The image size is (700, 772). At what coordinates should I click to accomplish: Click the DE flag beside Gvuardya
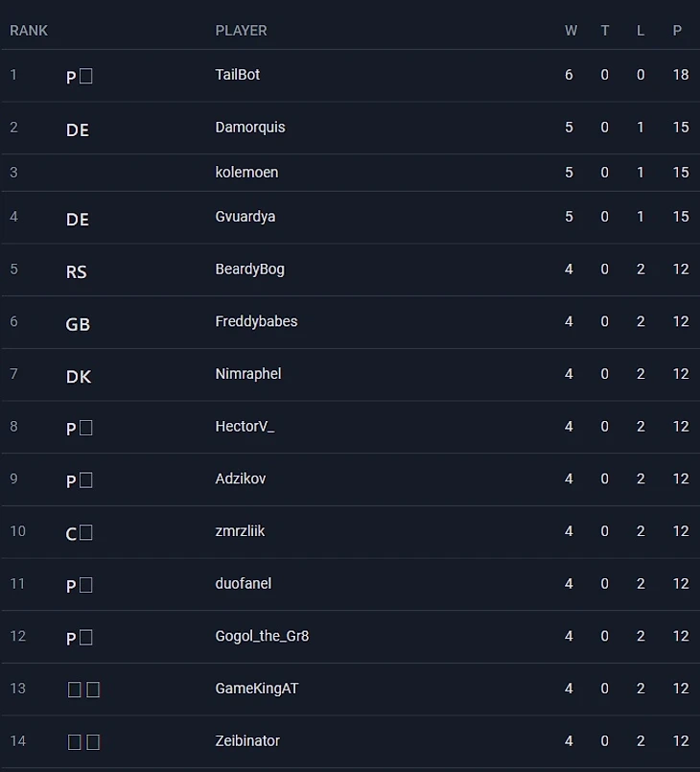coord(78,220)
